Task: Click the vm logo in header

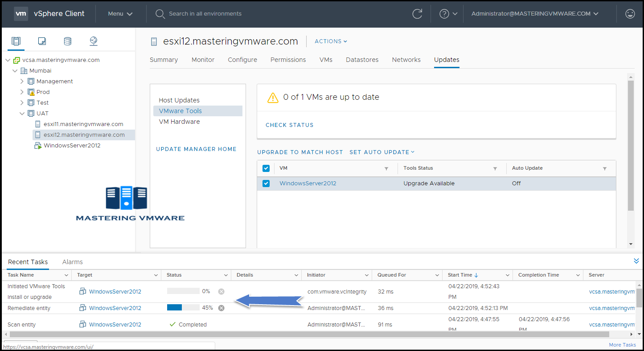Action: coord(21,14)
